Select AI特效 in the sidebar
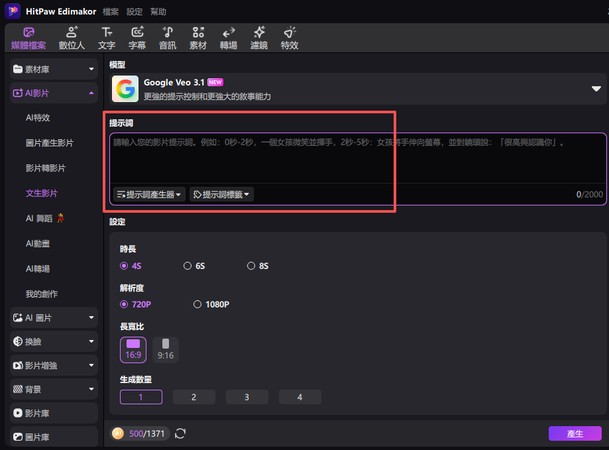The width and height of the screenshot is (609, 450). 38,118
